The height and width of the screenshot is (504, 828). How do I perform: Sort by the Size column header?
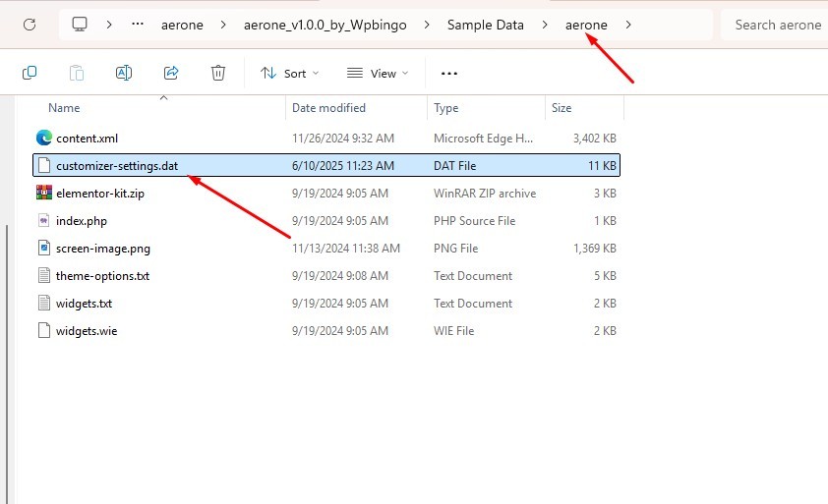(562, 108)
